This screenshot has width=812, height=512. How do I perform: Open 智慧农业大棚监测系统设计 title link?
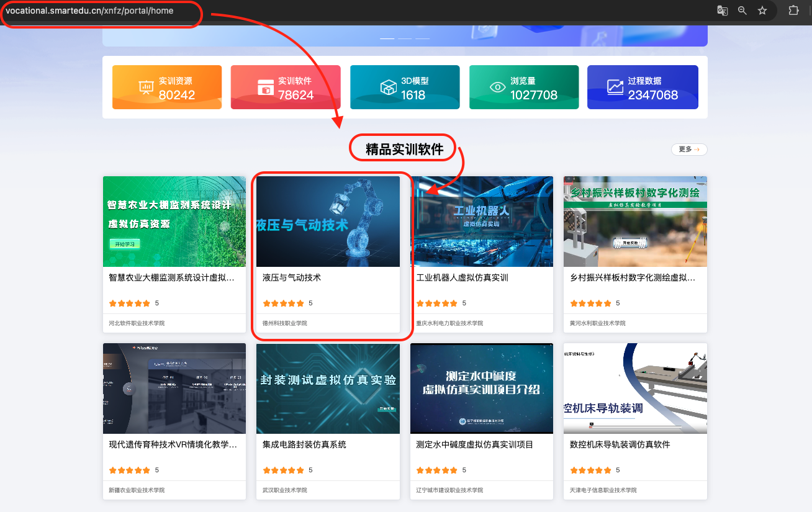pyautogui.click(x=171, y=278)
